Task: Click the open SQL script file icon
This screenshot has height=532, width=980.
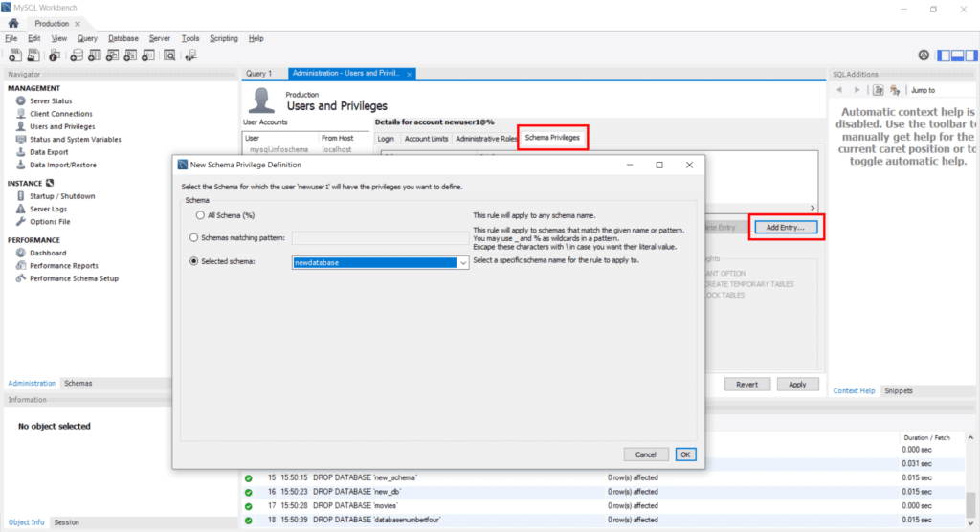Action: click(33, 55)
